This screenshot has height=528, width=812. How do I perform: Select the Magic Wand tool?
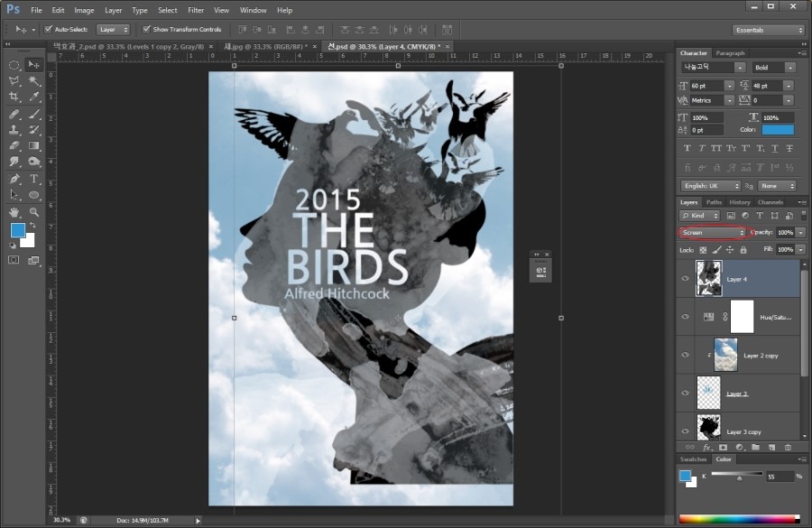click(34, 80)
